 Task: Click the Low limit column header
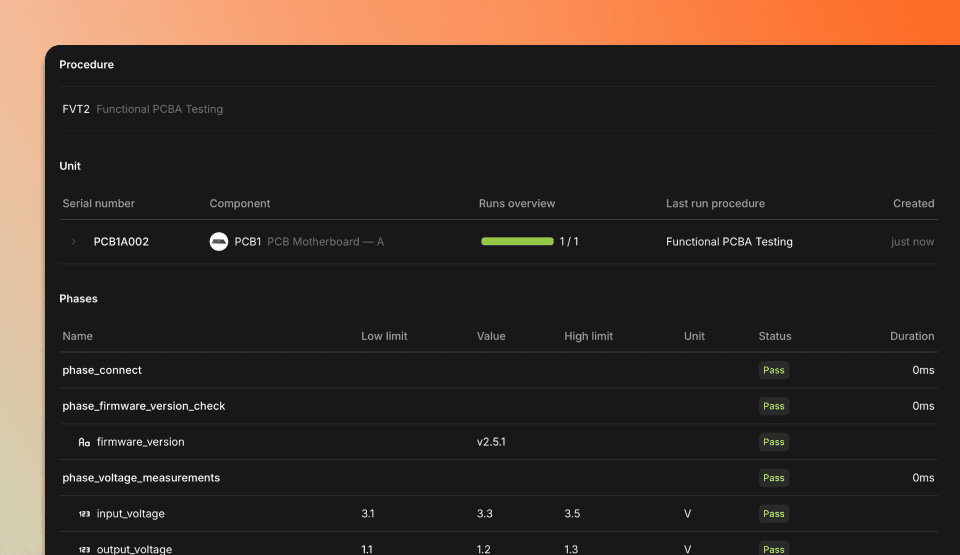(x=384, y=336)
